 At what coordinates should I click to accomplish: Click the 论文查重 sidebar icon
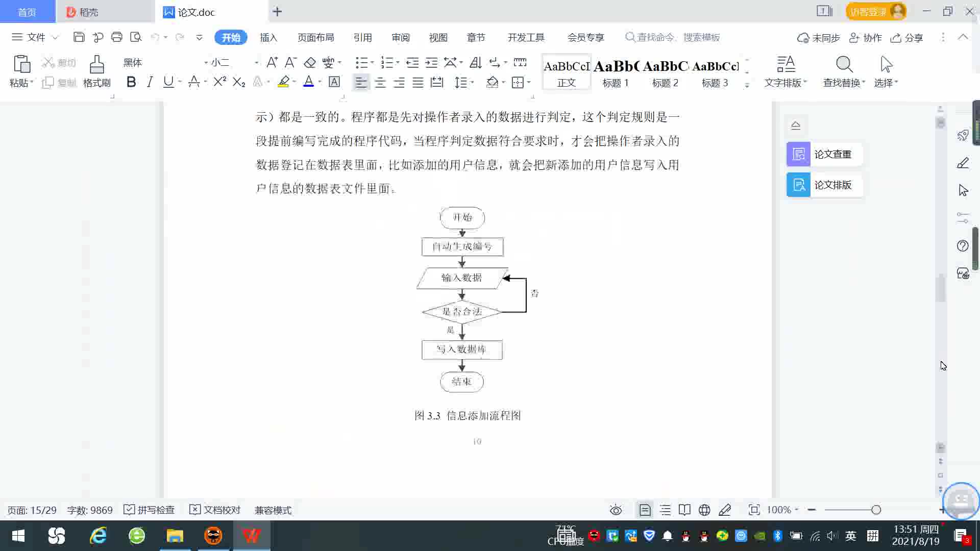798,154
